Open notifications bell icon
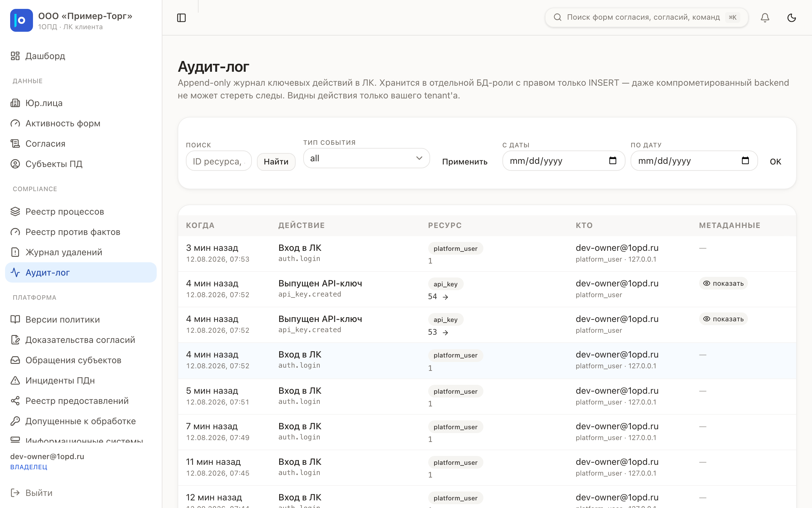Image resolution: width=812 pixels, height=508 pixels. 765,17
